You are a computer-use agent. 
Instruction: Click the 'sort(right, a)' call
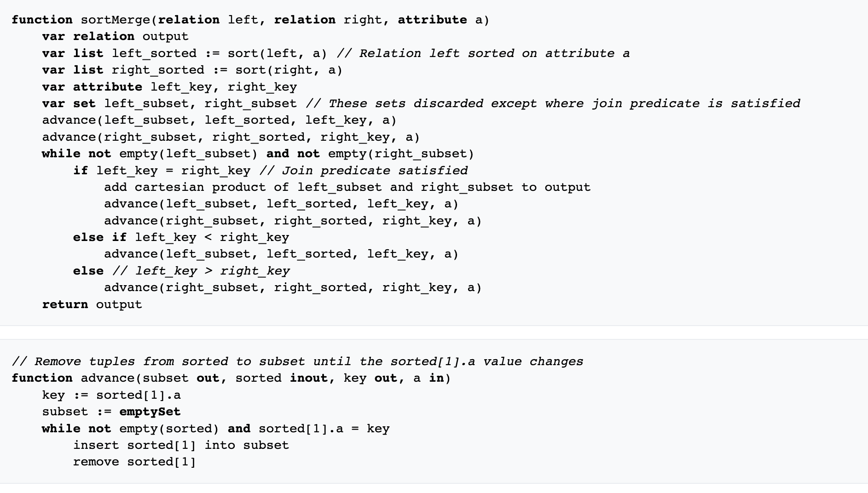[289, 70]
